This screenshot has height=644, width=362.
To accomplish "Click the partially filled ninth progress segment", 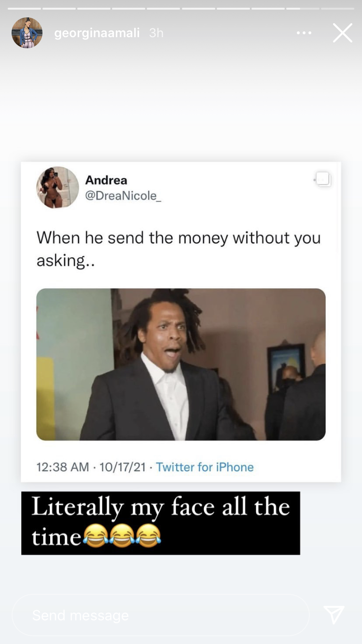I will point(303,9).
